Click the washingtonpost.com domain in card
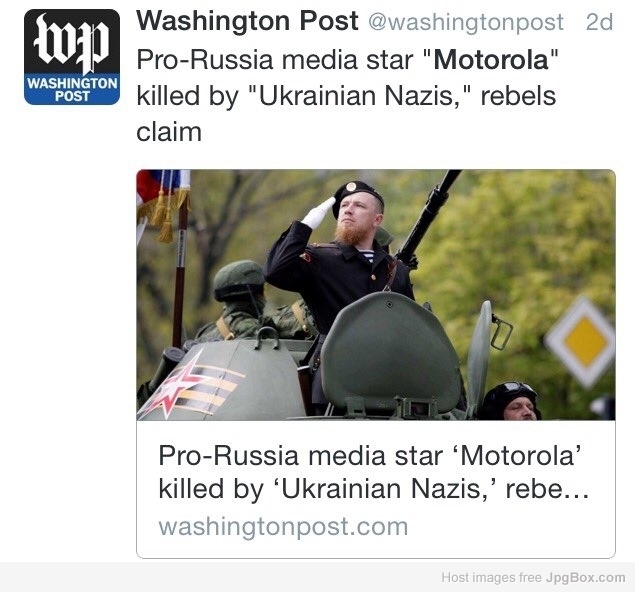The width and height of the screenshot is (635, 592). pyautogui.click(x=283, y=526)
